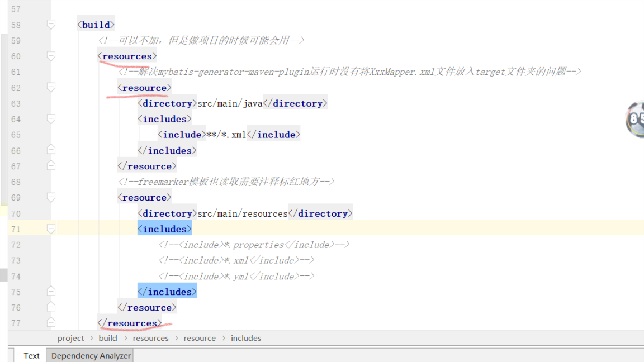Select resources in the breadcrumb bar
Viewport: 644px width, 362px height.
coord(150,338)
